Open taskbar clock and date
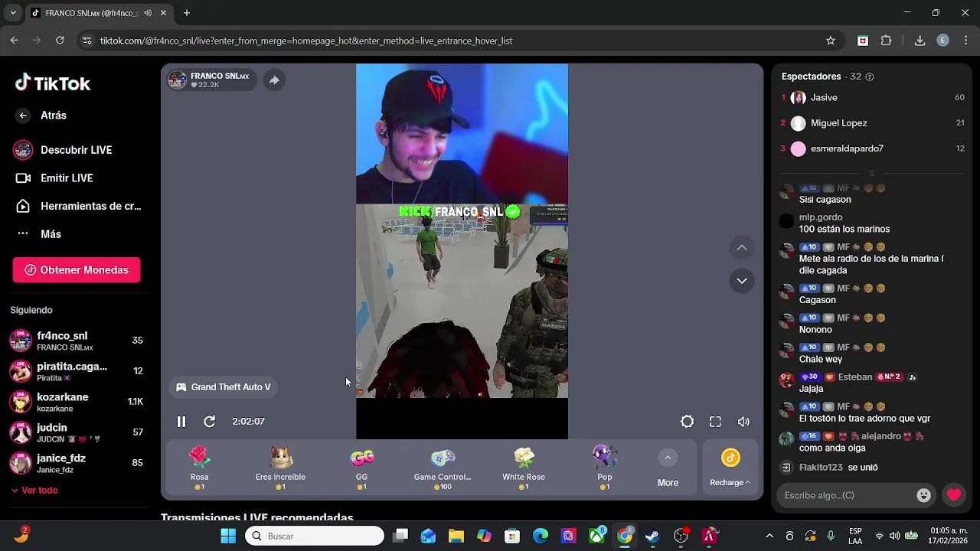 click(x=949, y=536)
